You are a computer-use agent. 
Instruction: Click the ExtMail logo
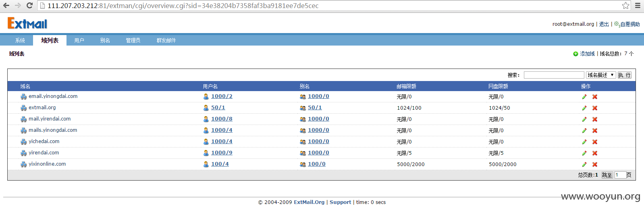[x=27, y=23]
